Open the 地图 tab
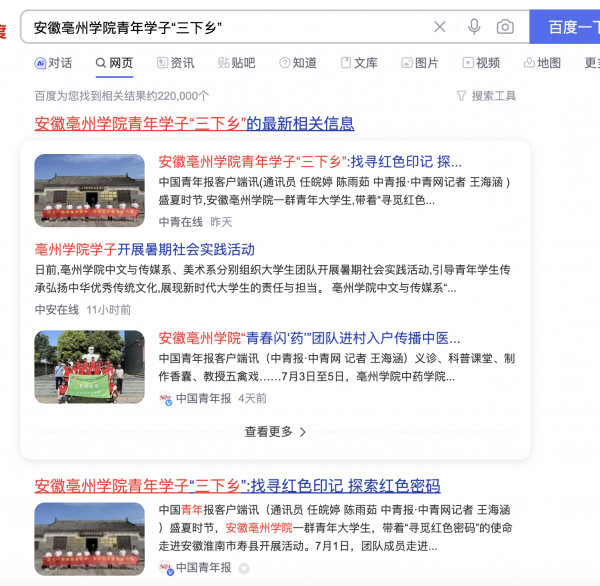 [x=542, y=63]
